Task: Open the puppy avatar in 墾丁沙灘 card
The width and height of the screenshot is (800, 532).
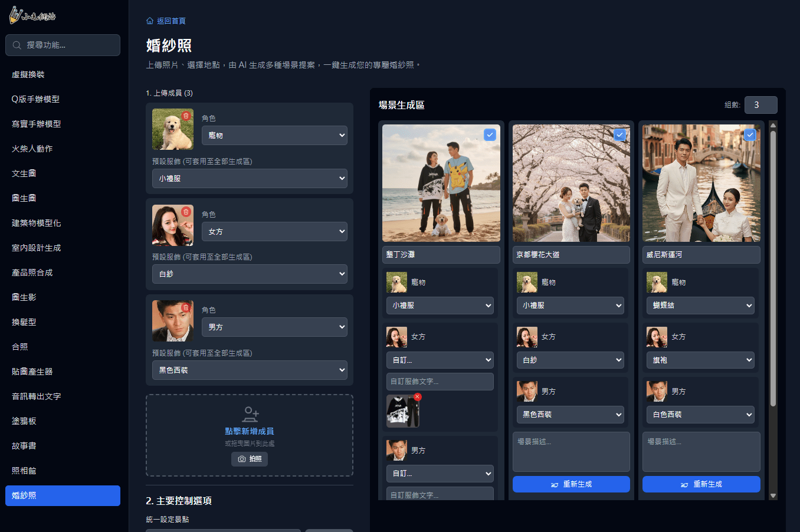Action: point(396,283)
